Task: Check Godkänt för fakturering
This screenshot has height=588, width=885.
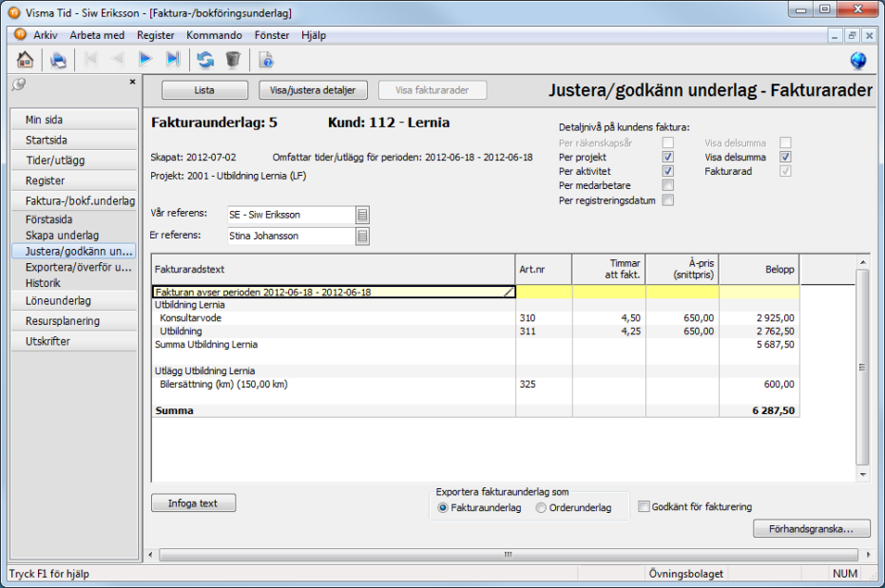Action: point(644,506)
